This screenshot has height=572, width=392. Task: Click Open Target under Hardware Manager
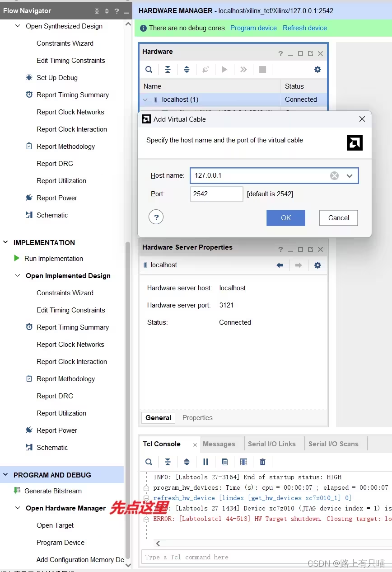click(55, 525)
